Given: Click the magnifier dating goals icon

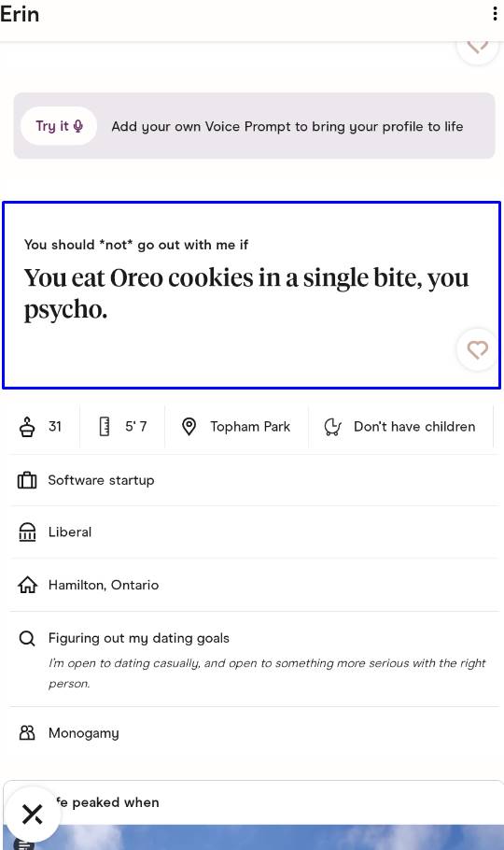Looking at the screenshot, I should point(27,638).
